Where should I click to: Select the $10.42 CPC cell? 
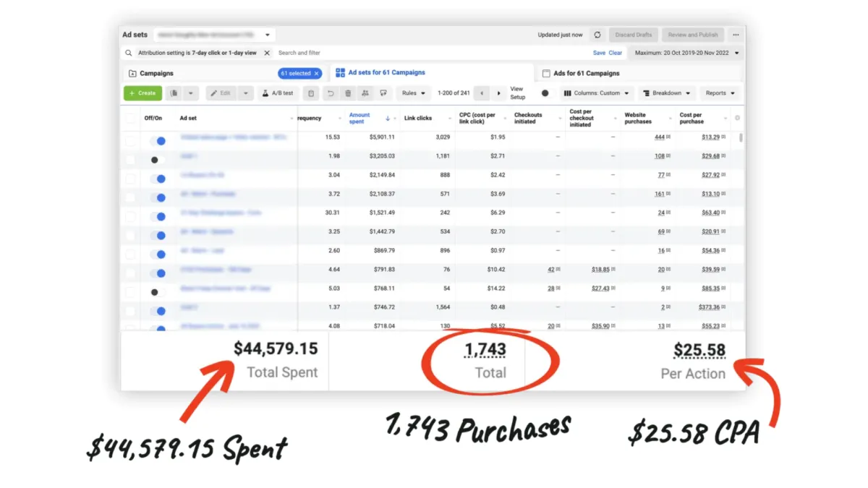pyautogui.click(x=495, y=270)
